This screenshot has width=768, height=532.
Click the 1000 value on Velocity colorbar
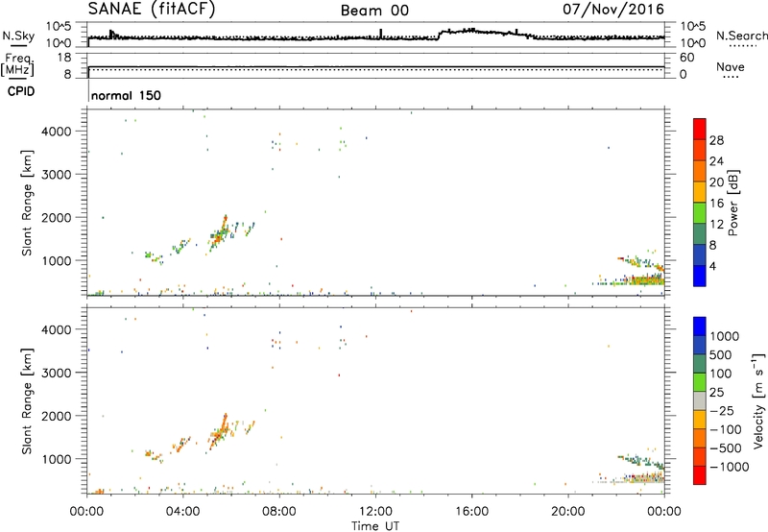(725, 336)
